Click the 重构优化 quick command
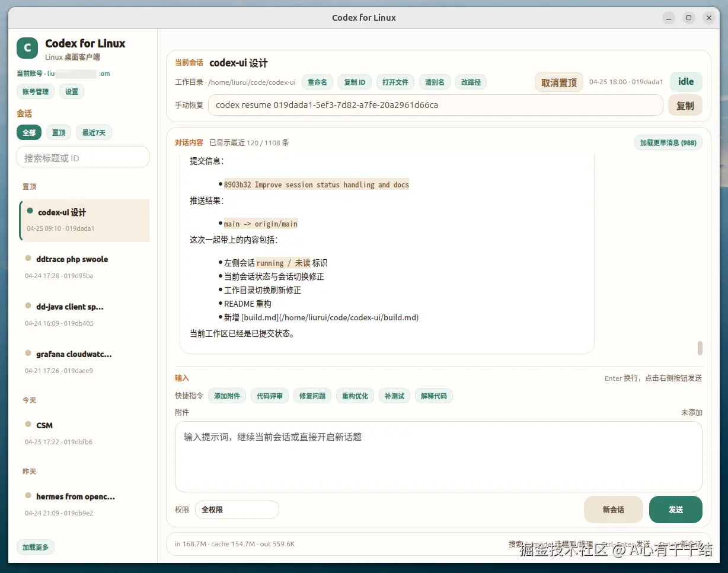Screen dimensions: 728x573 tap(355, 396)
